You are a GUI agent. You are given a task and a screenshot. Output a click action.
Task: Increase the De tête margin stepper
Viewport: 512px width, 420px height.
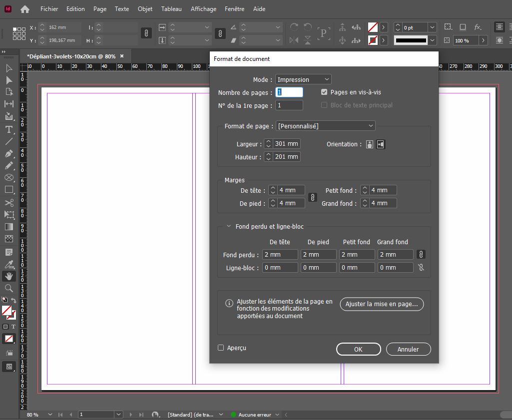[x=273, y=188]
